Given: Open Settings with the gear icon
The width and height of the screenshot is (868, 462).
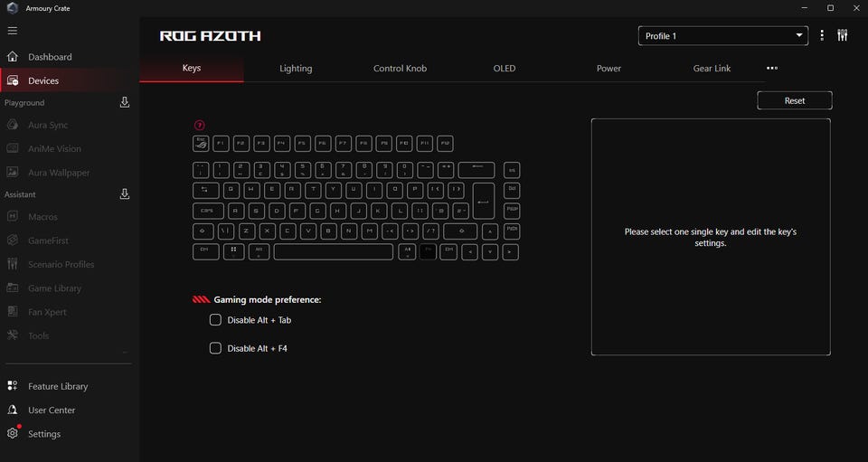Looking at the screenshot, I should (x=12, y=433).
